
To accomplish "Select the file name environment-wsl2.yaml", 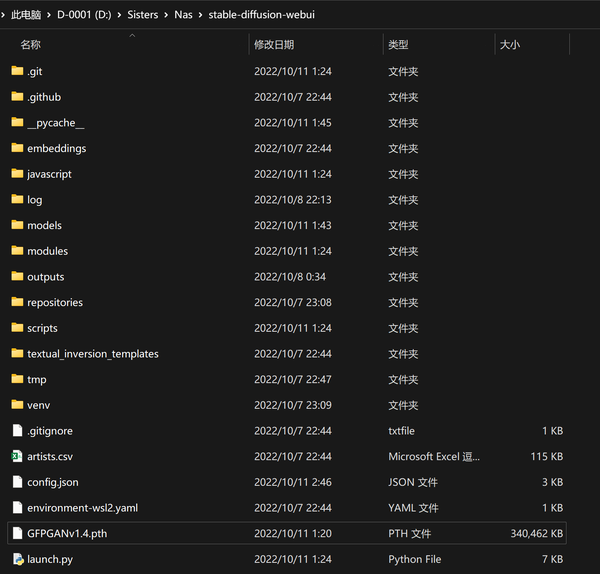I will (x=82, y=507).
